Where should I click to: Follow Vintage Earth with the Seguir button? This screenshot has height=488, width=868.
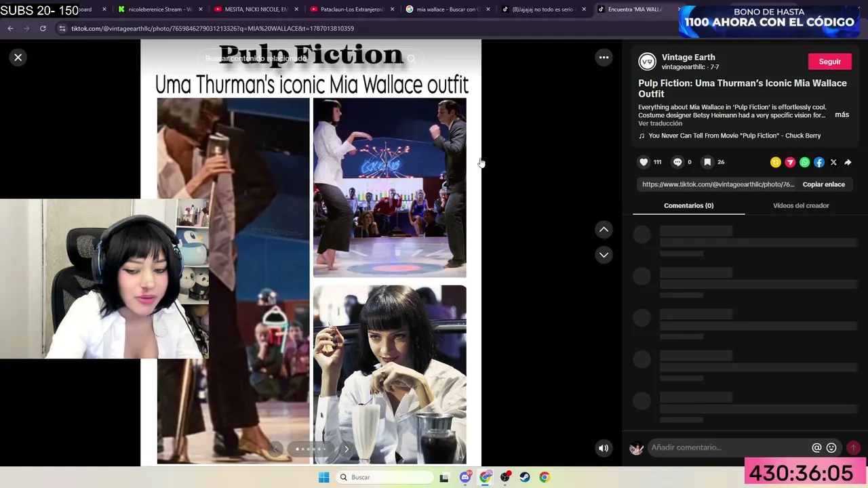[829, 62]
